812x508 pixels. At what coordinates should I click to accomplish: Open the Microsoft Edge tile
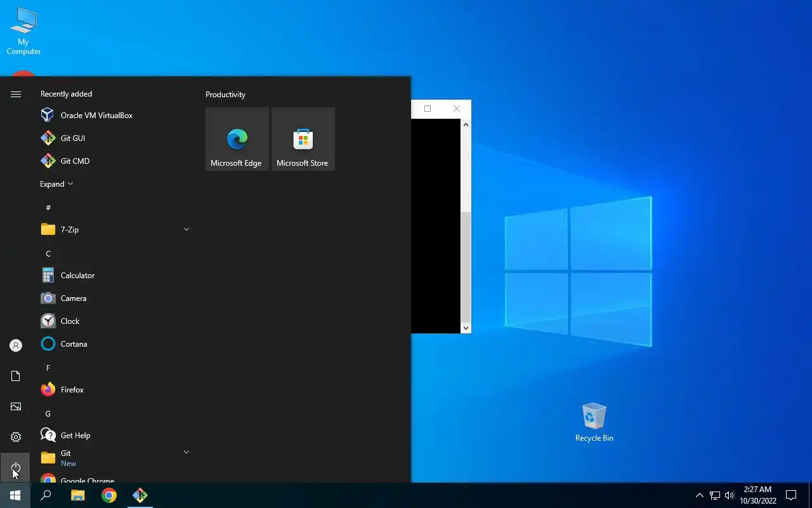pos(237,139)
